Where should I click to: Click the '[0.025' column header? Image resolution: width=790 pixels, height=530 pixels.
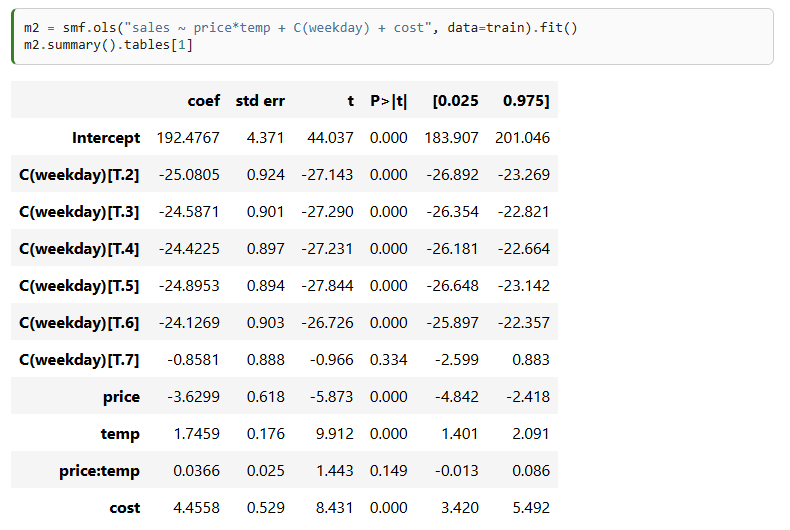(455, 101)
